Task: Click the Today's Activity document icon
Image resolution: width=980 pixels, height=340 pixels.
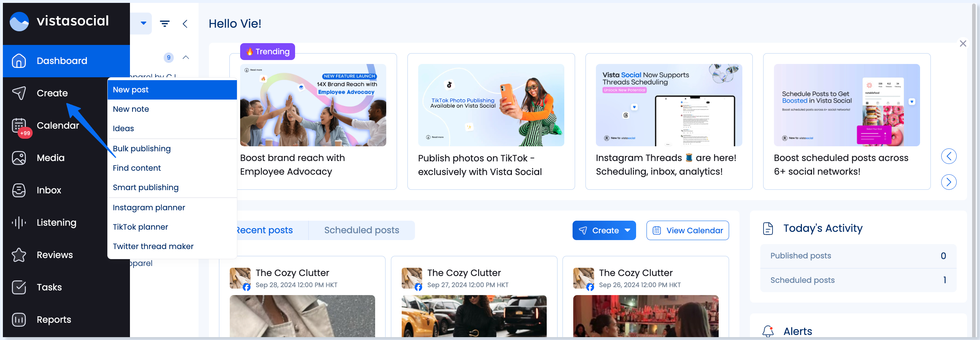Action: point(768,229)
